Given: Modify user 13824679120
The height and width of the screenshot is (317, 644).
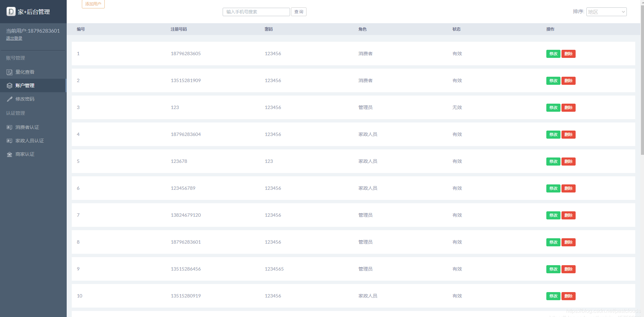Looking at the screenshot, I should [x=553, y=215].
